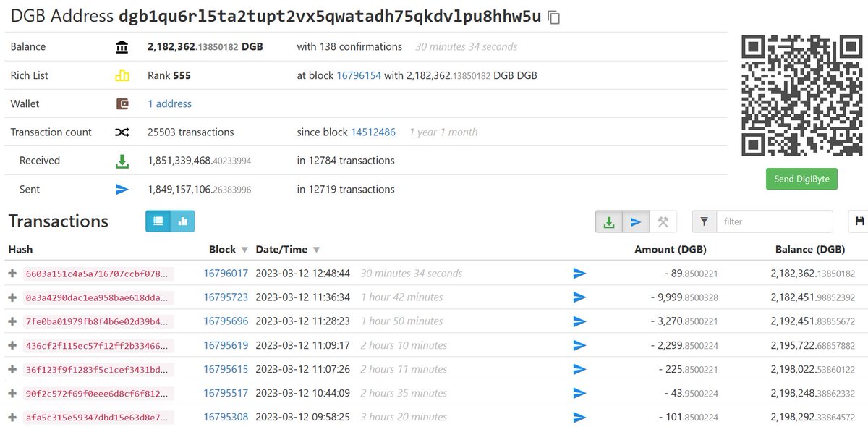Select the DGB address text
Screen dimensions: 868x427
(x=330, y=17)
